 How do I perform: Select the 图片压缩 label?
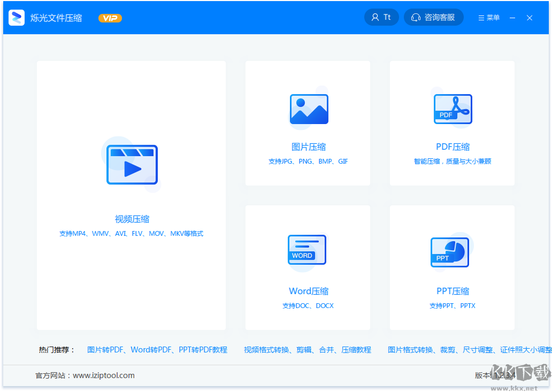click(308, 147)
